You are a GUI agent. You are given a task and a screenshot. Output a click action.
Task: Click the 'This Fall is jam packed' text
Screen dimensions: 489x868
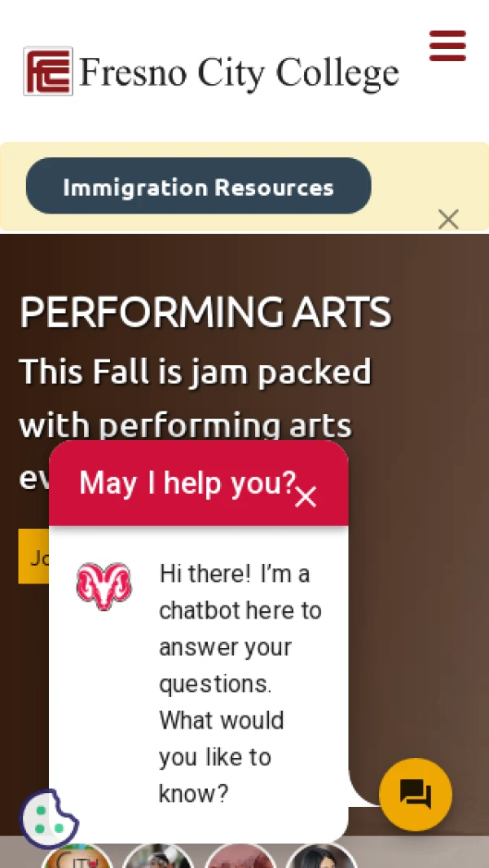[196, 371]
